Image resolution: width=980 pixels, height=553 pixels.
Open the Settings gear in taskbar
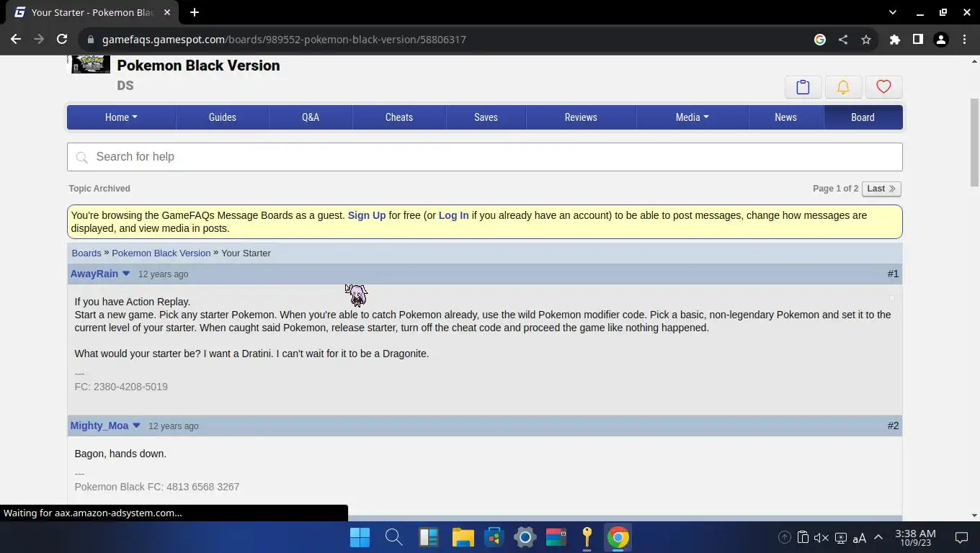(x=525, y=537)
